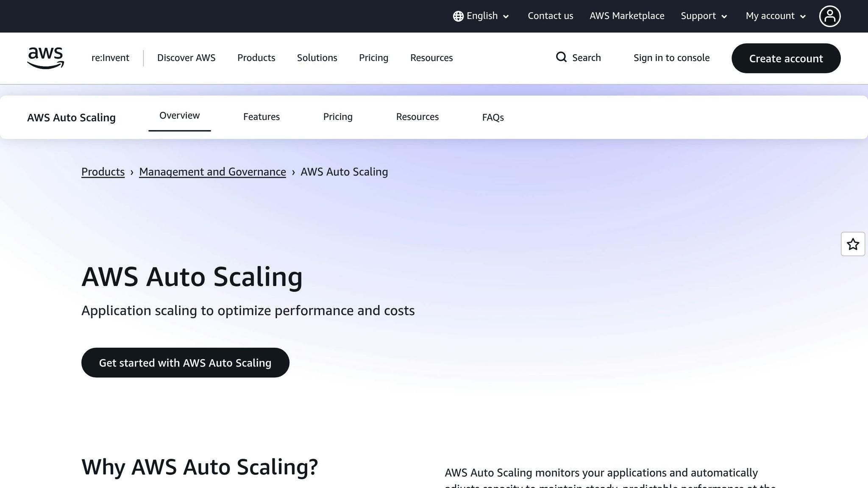The width and height of the screenshot is (868, 488).
Task: Open the Products menu in main navigation
Action: [256, 58]
